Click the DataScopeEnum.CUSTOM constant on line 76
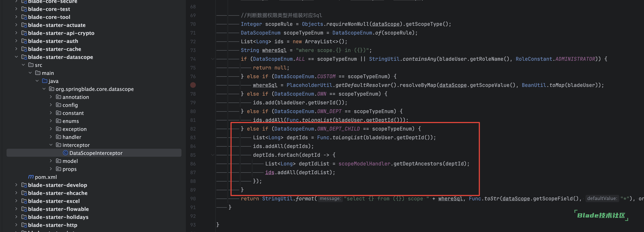The image size is (644, 232). 305,77
